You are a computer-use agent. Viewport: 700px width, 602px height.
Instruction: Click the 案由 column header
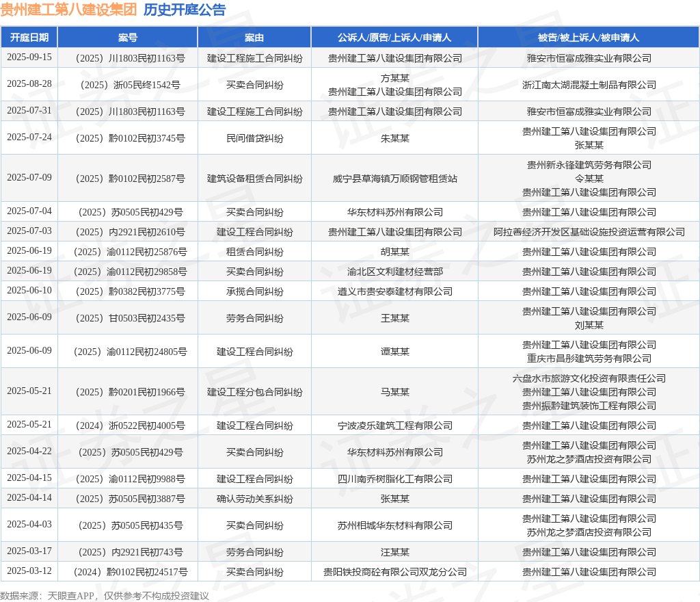point(254,38)
